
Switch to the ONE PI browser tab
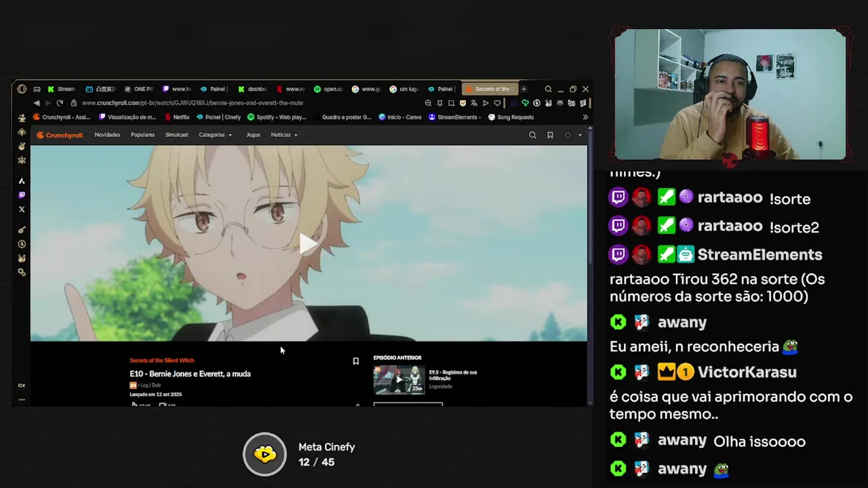(138, 89)
